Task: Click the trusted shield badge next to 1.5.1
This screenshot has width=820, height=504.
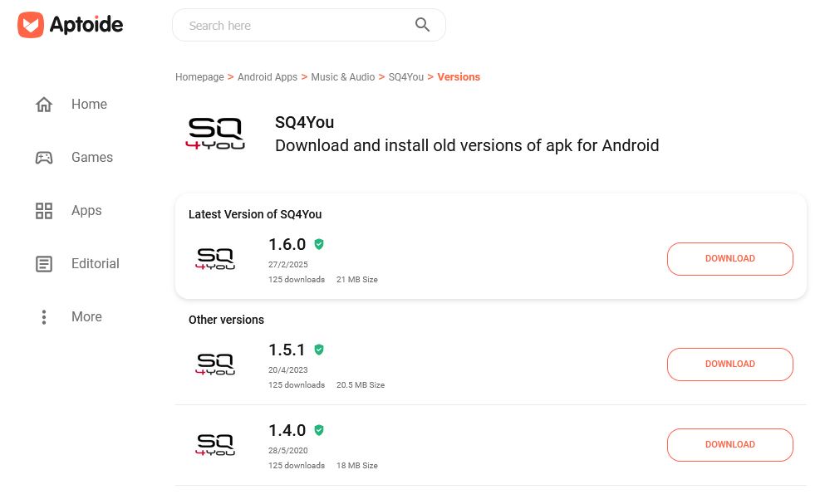Action: pos(319,350)
